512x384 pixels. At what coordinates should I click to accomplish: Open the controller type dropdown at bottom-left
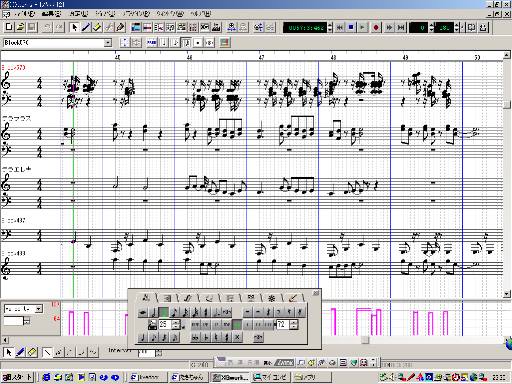pyautogui.click(x=39, y=309)
